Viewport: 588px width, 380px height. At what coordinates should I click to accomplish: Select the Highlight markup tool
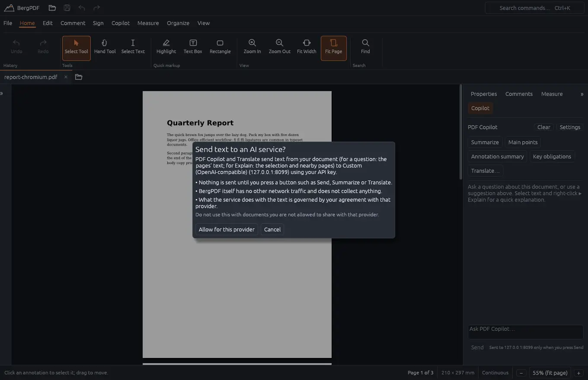(166, 48)
